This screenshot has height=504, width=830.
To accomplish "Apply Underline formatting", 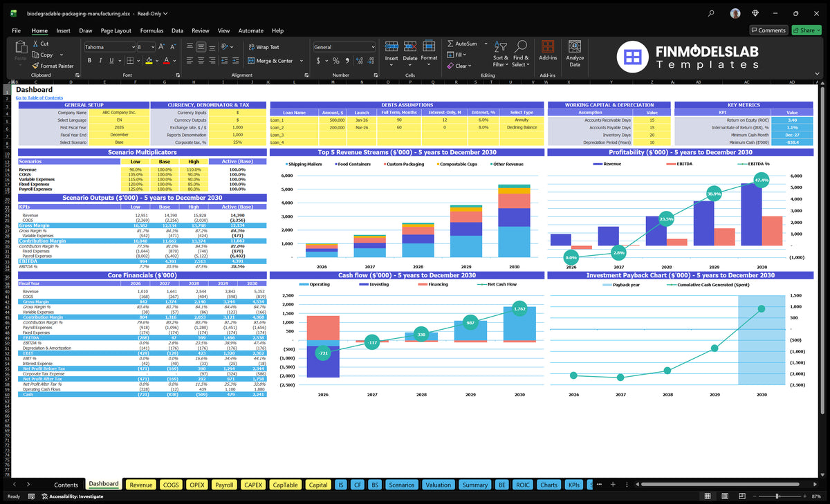I will coord(111,61).
